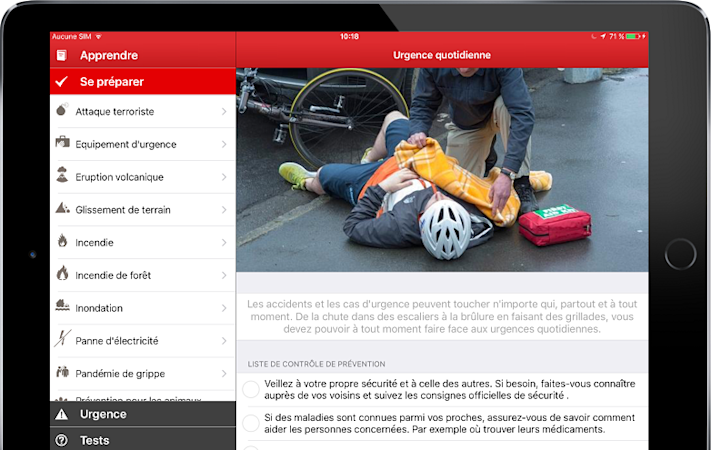The height and width of the screenshot is (450, 711).
Task: Select Incendie list entry
Action: pos(143,243)
